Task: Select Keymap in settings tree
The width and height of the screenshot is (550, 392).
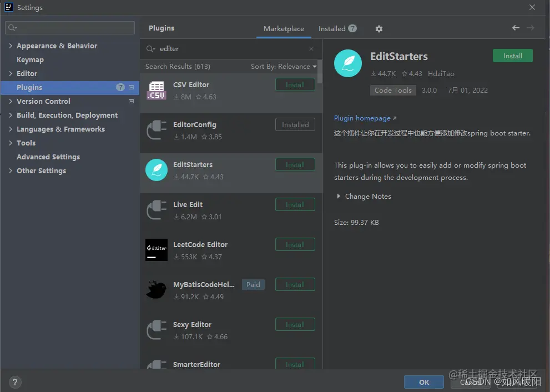Action: click(x=30, y=59)
